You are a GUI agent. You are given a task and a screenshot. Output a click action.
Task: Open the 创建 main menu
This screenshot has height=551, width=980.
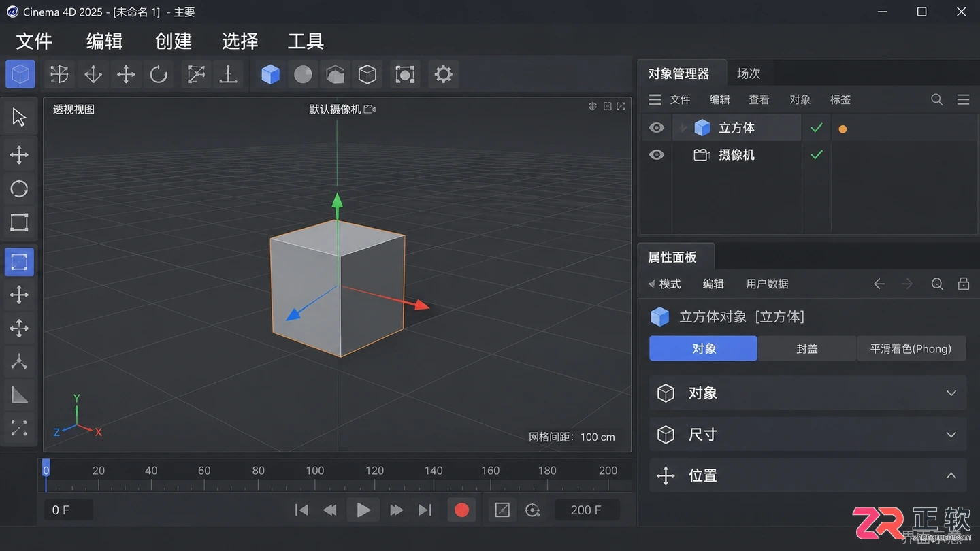tap(174, 41)
